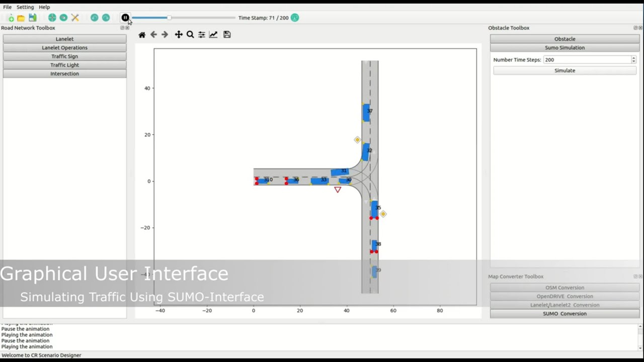
Task: Float the Obstacle Toolbox panel
Action: 635,28
